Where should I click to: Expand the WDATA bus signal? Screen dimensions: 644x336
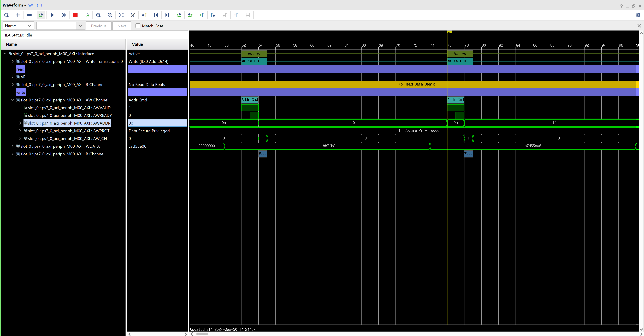click(x=13, y=146)
